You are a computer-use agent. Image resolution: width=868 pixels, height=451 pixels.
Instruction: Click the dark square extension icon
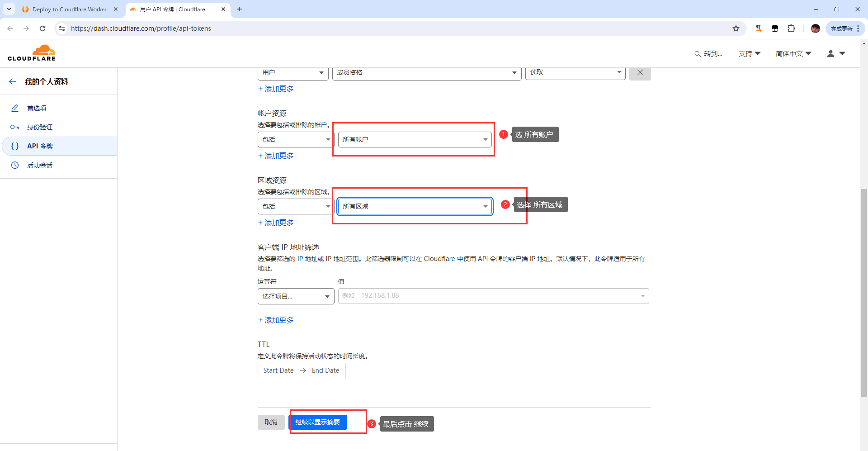775,28
